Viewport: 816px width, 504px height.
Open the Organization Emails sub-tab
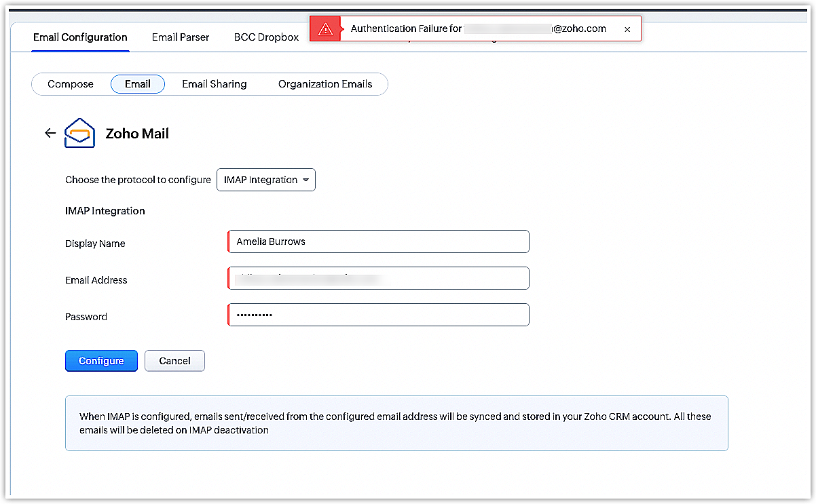pos(325,84)
